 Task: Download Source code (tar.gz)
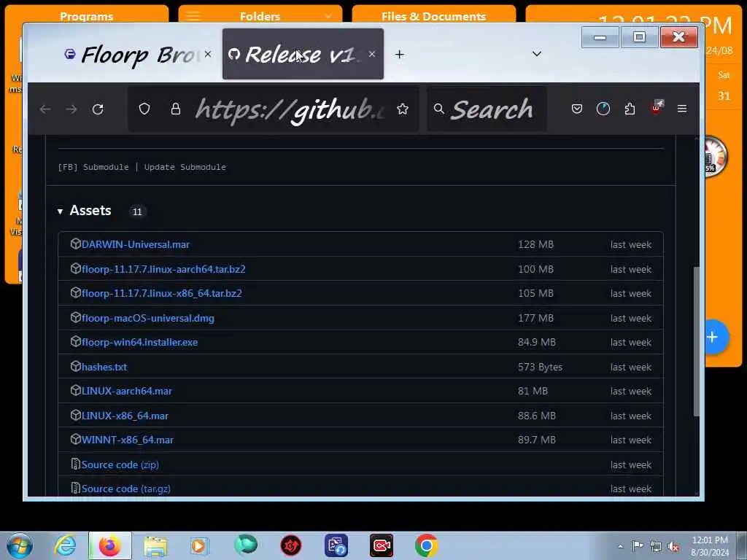[125, 489]
